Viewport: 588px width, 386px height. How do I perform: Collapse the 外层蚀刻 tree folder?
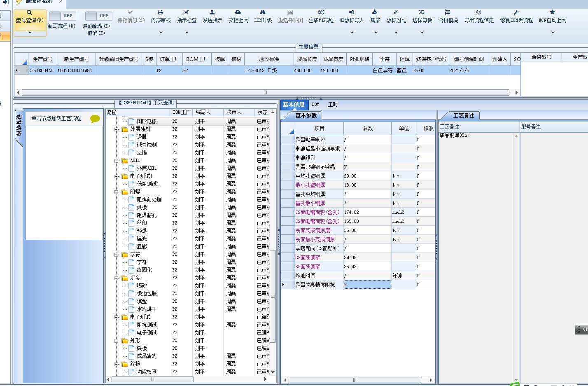(117, 129)
